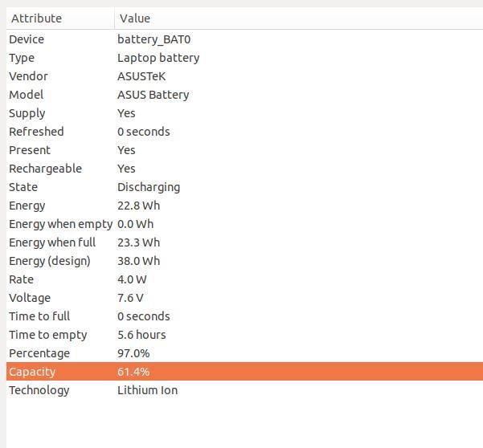Select the Type row showing Laptop battery
The height and width of the screenshot is (448, 483).
click(244, 58)
